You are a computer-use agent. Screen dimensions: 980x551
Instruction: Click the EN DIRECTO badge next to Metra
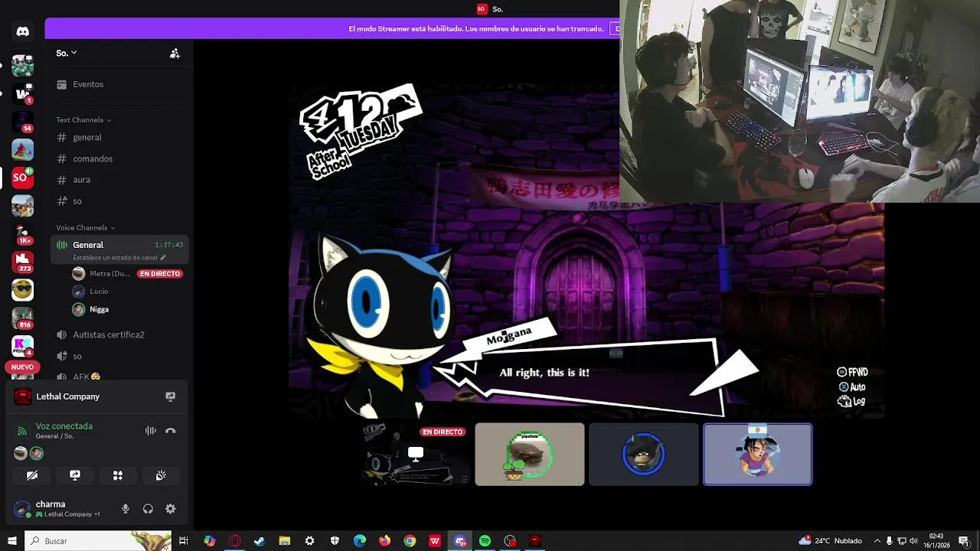tap(160, 274)
